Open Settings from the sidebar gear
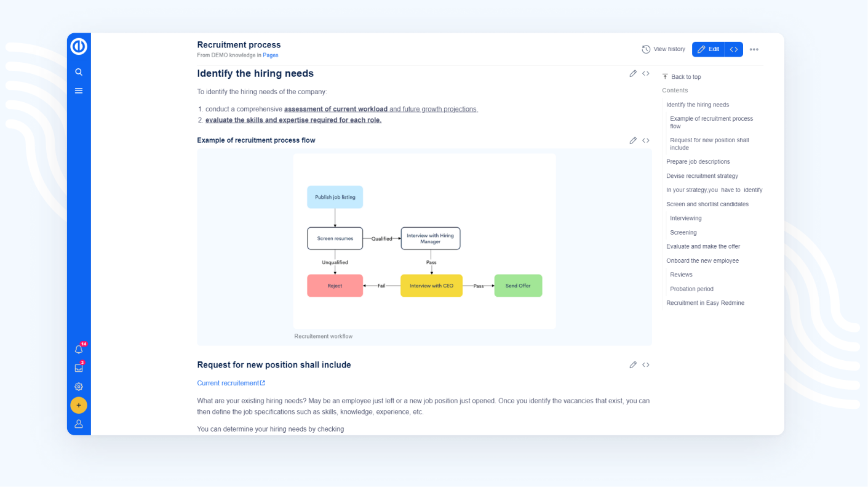Screen dimensions: 868x487 point(79,387)
